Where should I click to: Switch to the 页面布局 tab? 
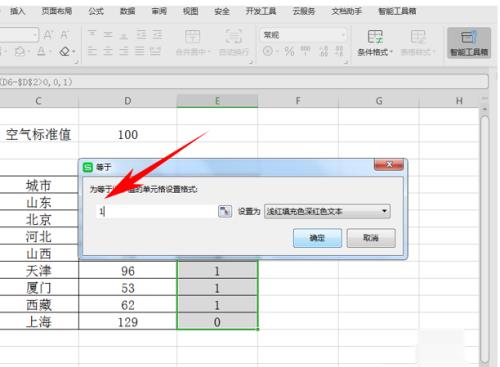click(57, 11)
